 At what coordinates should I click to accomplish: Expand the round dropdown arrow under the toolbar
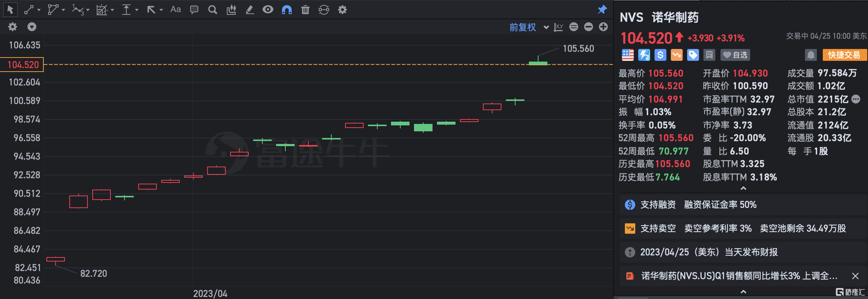coord(32,27)
